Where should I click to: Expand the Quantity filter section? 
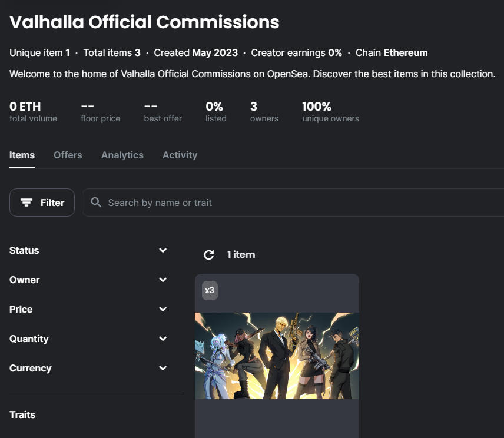click(x=88, y=339)
